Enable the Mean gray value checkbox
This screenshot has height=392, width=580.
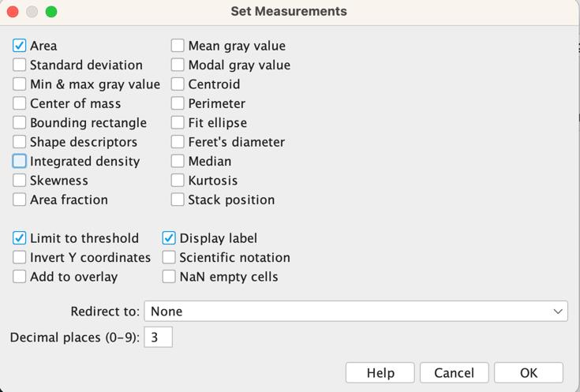pyautogui.click(x=178, y=46)
